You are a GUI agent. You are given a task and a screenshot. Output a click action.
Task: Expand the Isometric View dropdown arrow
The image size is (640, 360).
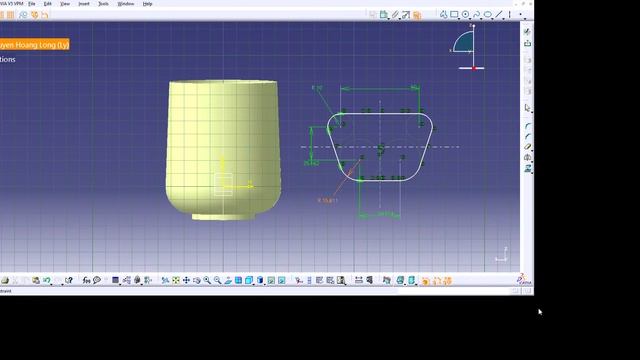click(x=253, y=284)
